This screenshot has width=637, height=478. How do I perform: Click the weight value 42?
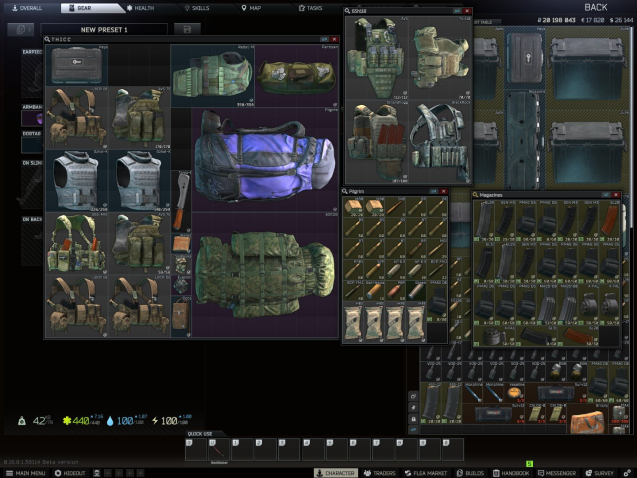click(x=39, y=421)
